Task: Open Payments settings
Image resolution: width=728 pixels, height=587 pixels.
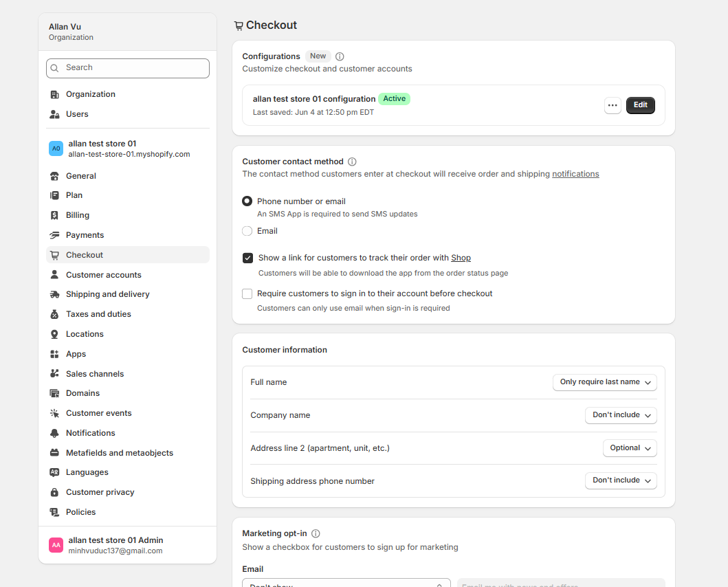Action: tap(128, 236)
